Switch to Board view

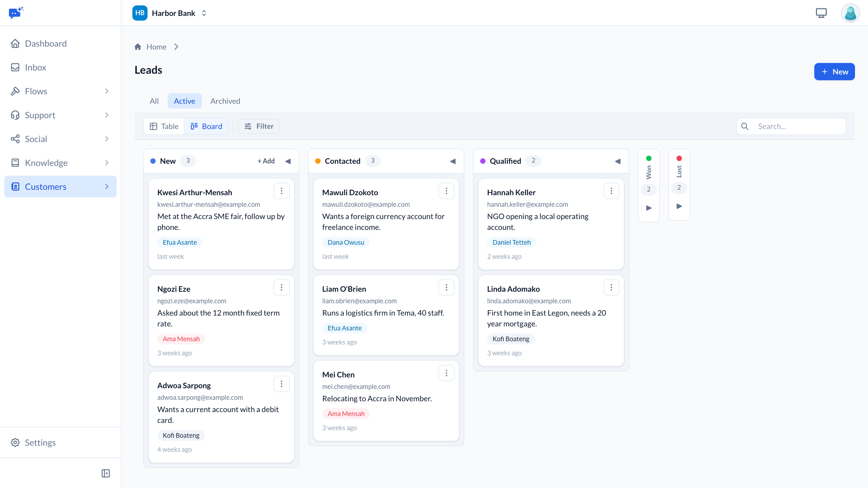click(x=206, y=126)
